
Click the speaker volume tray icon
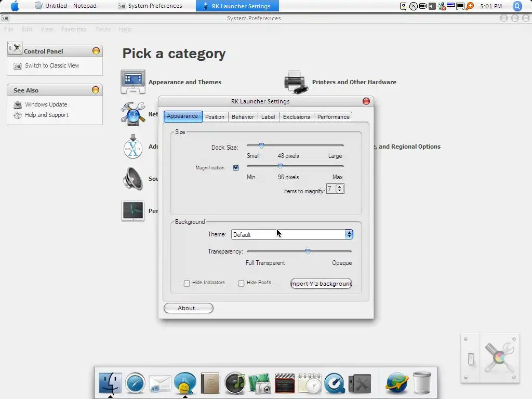click(432, 6)
